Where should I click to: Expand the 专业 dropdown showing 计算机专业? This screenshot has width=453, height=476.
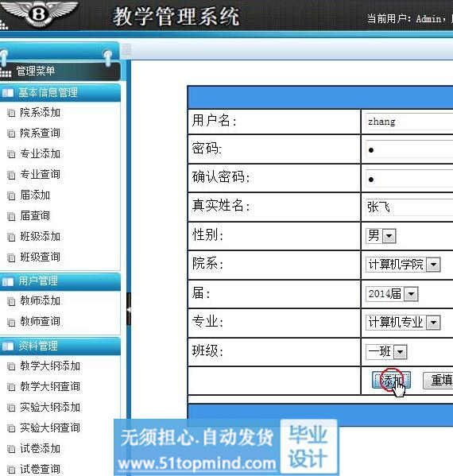[403, 323]
